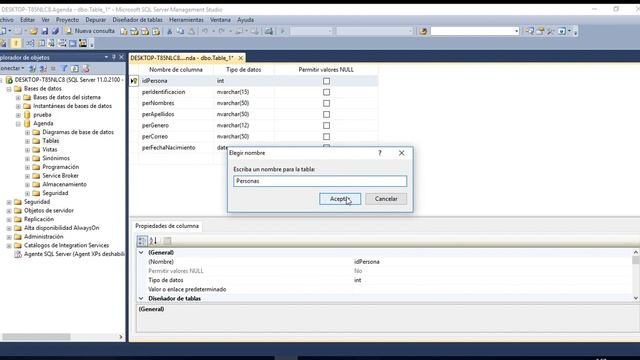Viewport: 640px width, 360px height.
Task: Click the help question mark in dialog
Action: (x=380, y=153)
